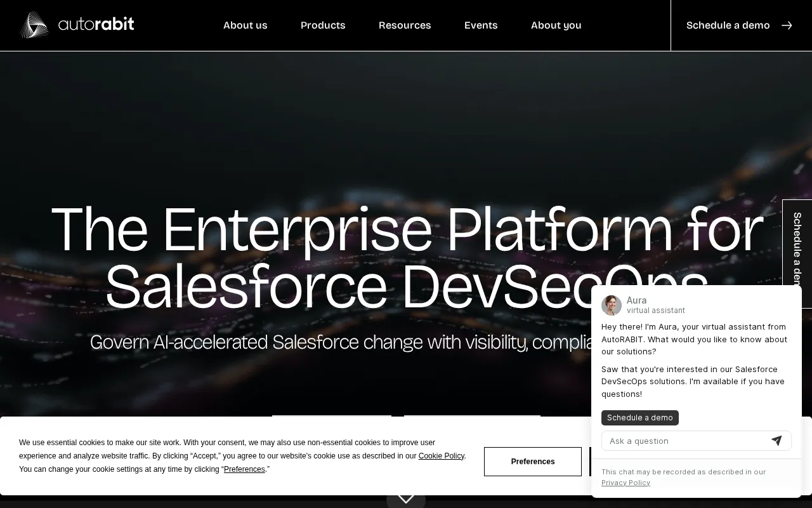Open the Products menu
The height and width of the screenshot is (508, 812).
coord(323,25)
